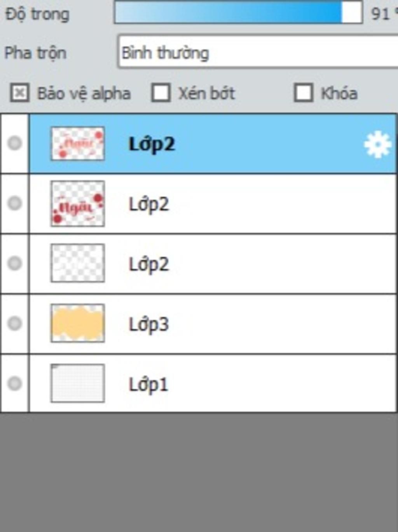The image size is (398, 532).
Task: Open settings gear of selected Lớp2 layer
Action: (x=377, y=145)
